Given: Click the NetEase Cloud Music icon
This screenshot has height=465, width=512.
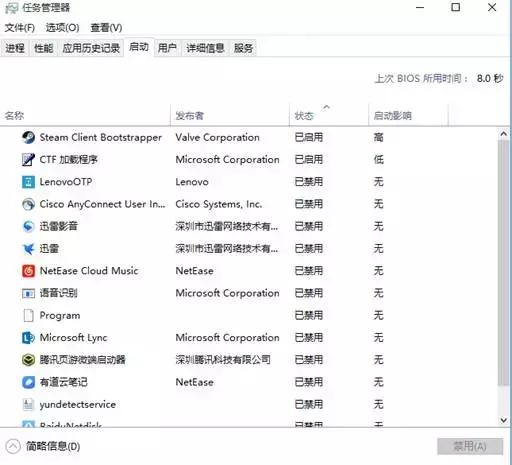Looking at the screenshot, I should coord(28,271).
